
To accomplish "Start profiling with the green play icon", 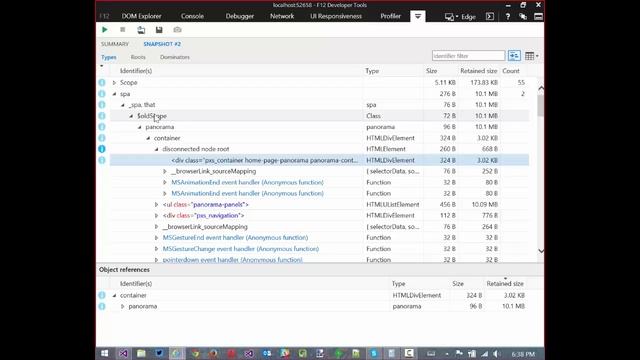I will point(104,30).
